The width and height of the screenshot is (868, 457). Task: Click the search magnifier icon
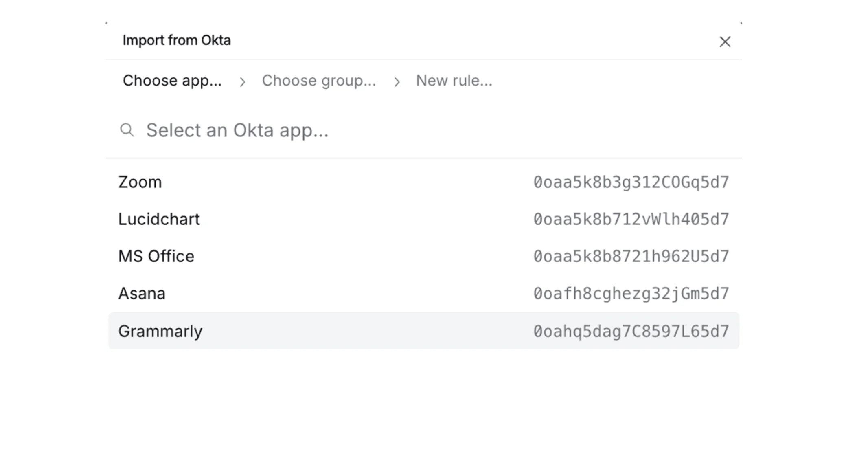coord(127,130)
